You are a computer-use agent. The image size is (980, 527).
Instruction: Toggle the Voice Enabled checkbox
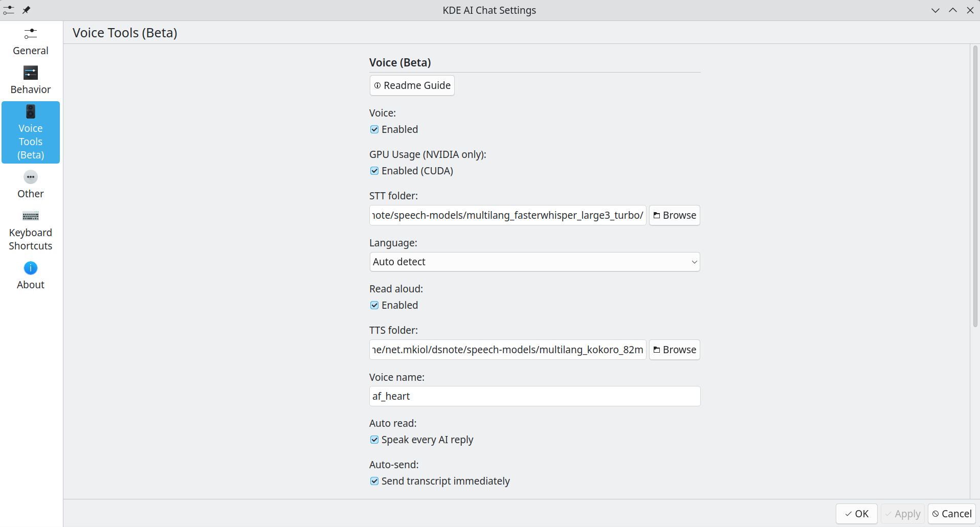pos(374,129)
